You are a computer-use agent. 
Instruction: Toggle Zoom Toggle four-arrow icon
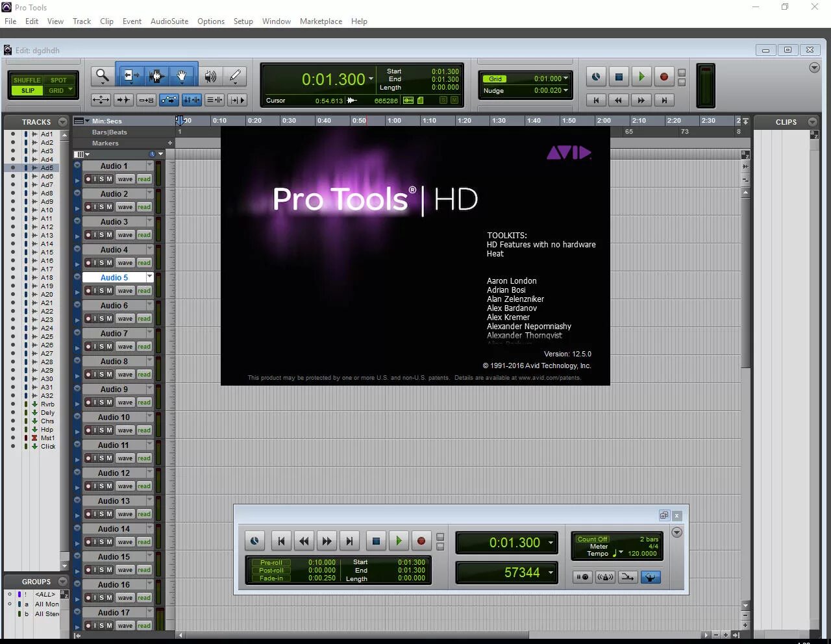101,100
